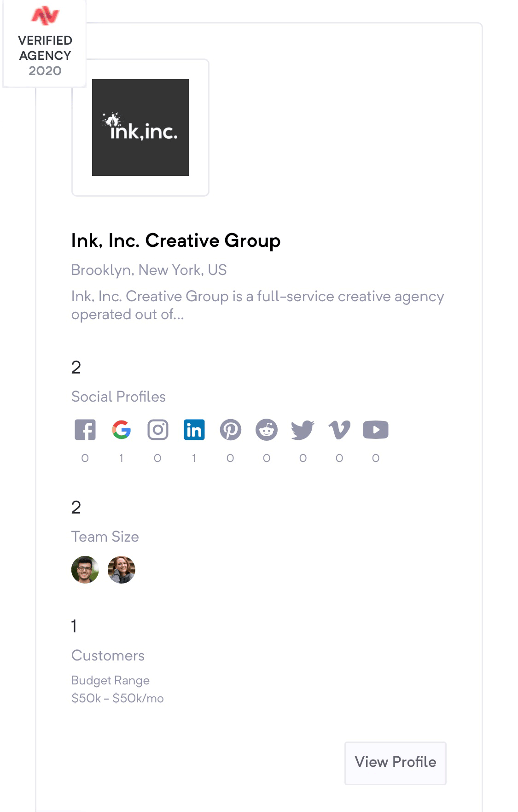Viewport: 518px width, 812px height.
Task: Click the agency description text snippet
Action: coord(258,305)
